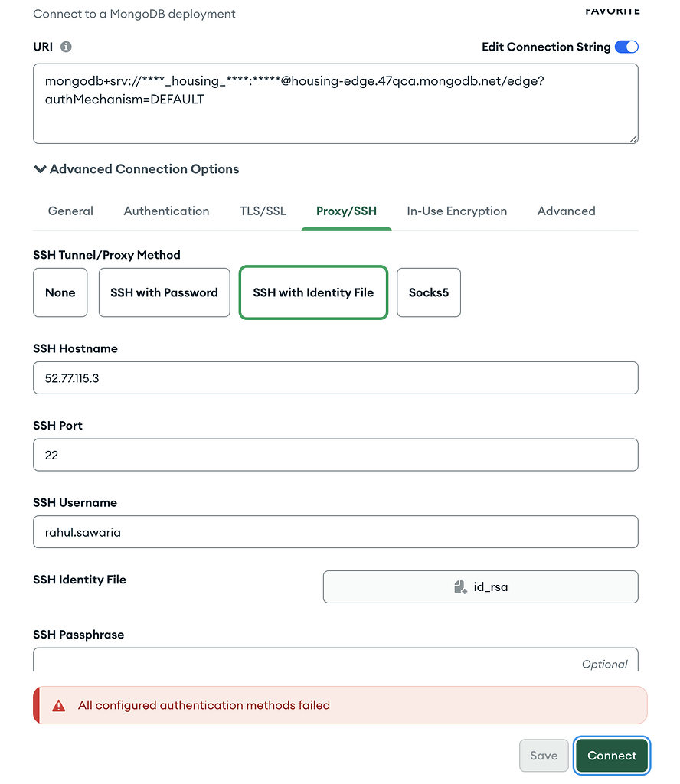Image resolution: width=680 pixels, height=784 pixels.
Task: Click the Save button
Action: pyautogui.click(x=544, y=756)
